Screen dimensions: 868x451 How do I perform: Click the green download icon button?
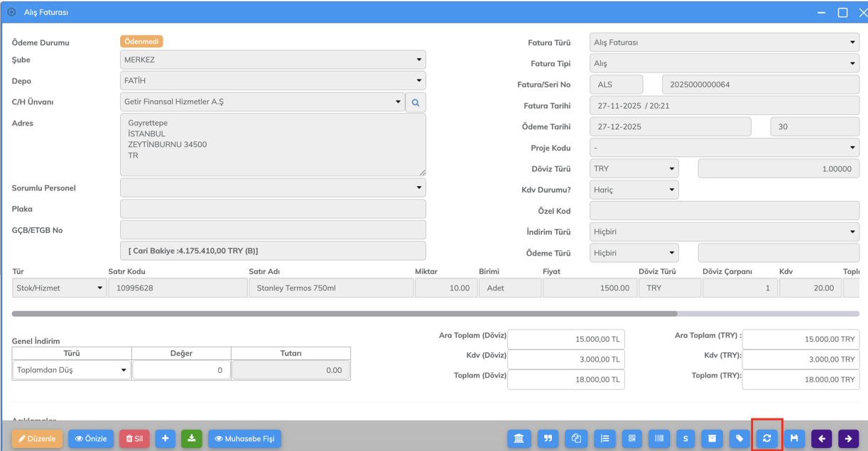coord(192,439)
